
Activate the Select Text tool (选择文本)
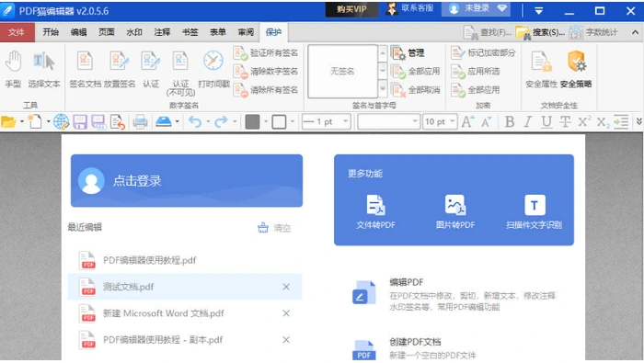44,69
